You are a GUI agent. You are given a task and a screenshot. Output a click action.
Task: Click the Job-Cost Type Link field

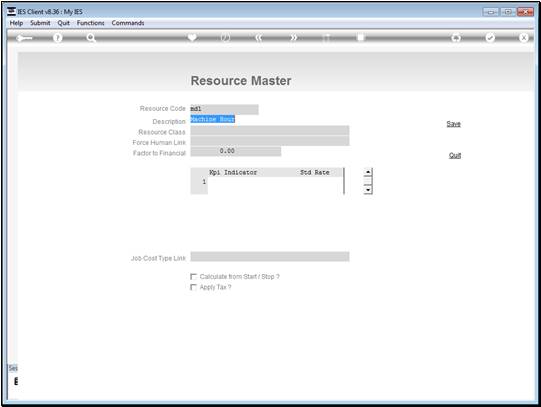click(270, 257)
